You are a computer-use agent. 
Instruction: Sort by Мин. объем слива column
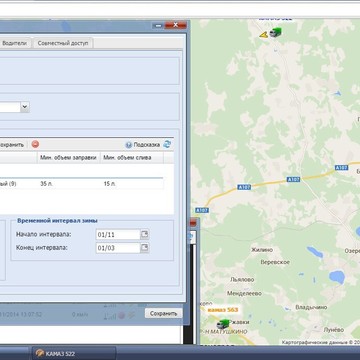click(x=132, y=158)
